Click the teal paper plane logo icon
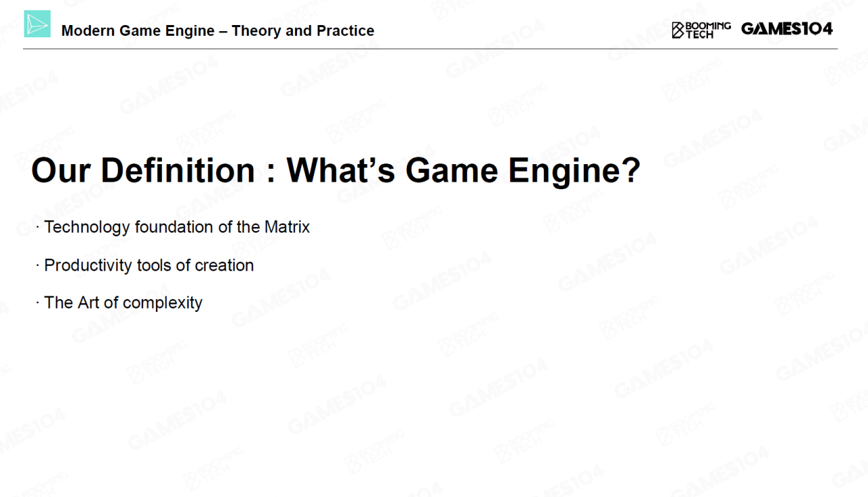This screenshot has width=868, height=497. 37,24
